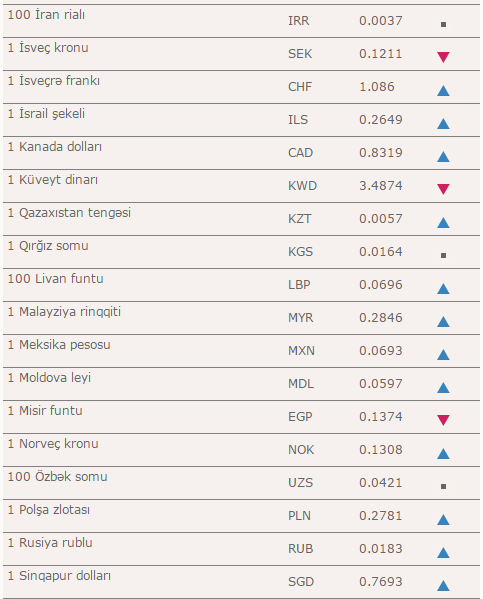
Task: Click the blue up arrow for MXN
Action: 443,355
